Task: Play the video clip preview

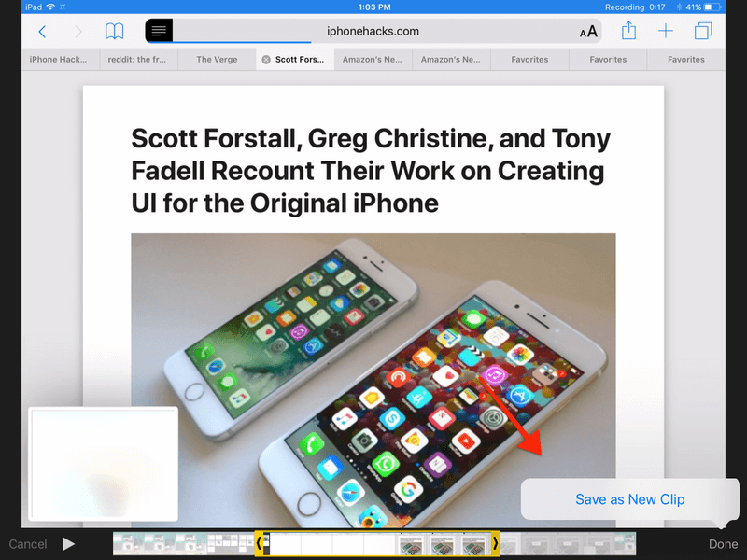Action: [68, 543]
